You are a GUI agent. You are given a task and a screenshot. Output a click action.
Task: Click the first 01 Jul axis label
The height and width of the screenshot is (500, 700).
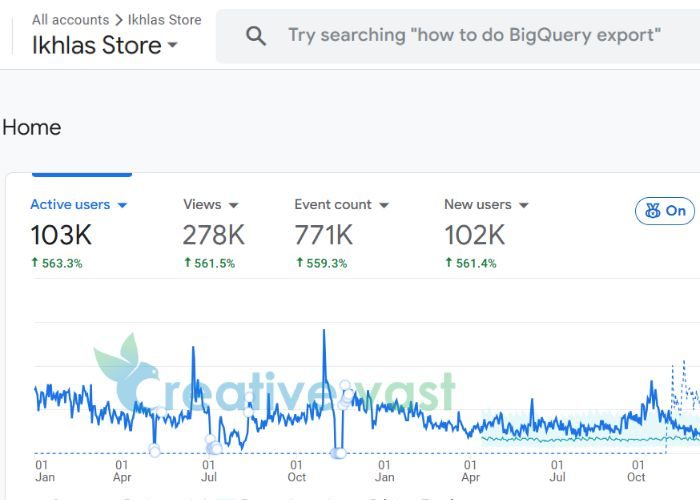point(208,471)
